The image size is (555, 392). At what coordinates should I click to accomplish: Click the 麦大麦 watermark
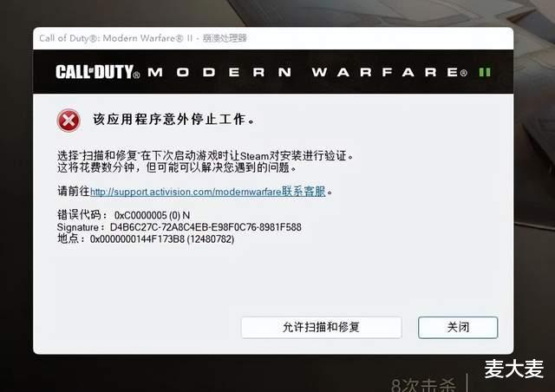pyautogui.click(x=513, y=369)
